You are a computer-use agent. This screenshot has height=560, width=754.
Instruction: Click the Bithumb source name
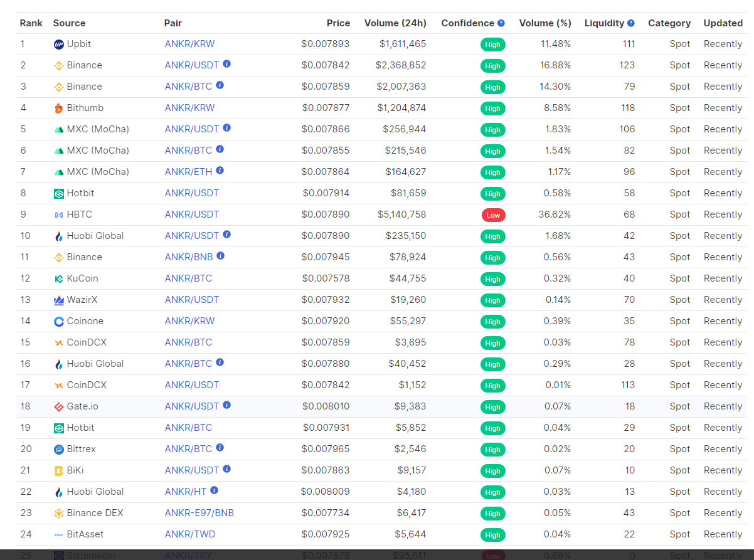click(85, 108)
